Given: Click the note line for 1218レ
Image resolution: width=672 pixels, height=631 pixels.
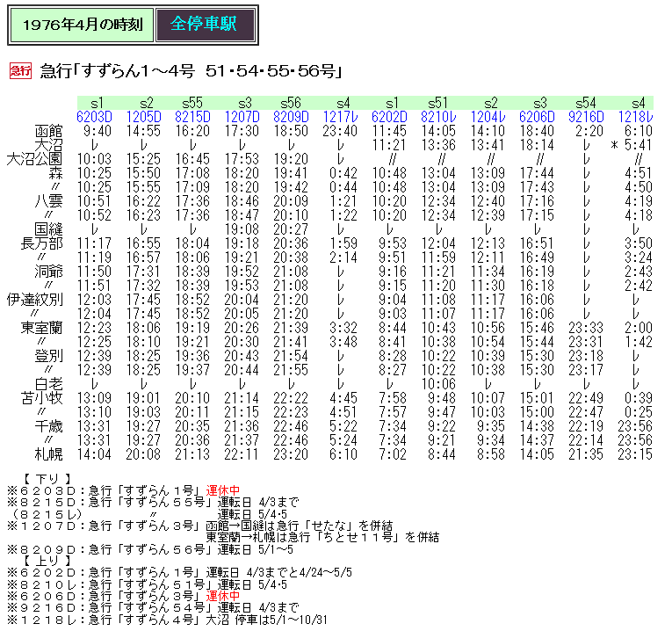Looking at the screenshot, I should [167, 620].
